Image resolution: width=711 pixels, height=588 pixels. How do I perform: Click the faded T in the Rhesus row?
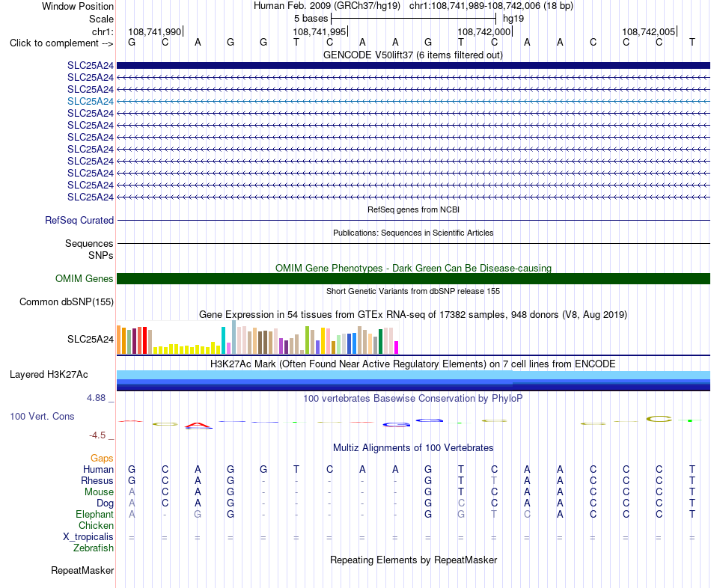494,480
